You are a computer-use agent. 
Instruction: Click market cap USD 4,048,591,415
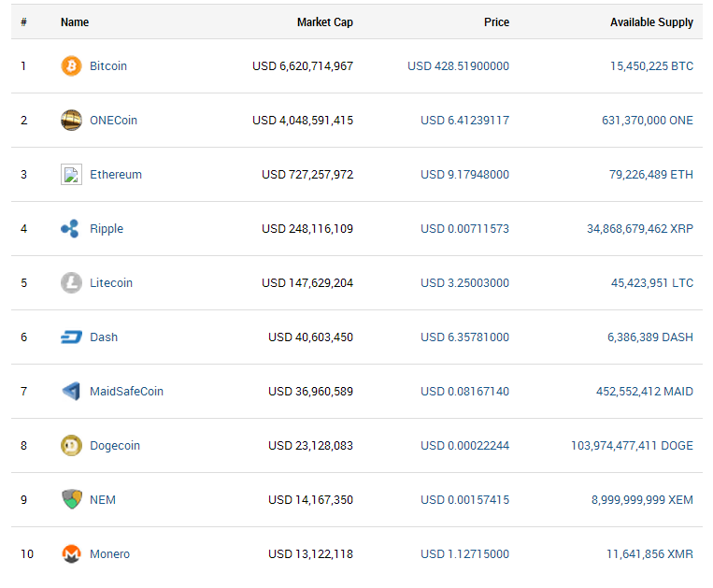coord(303,120)
